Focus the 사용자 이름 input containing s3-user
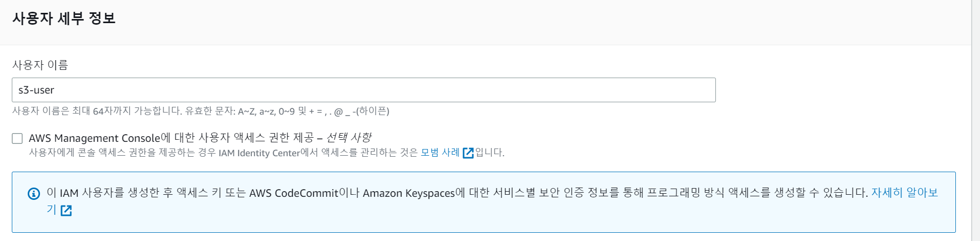Viewport: 980px width, 241px height. pos(364,90)
